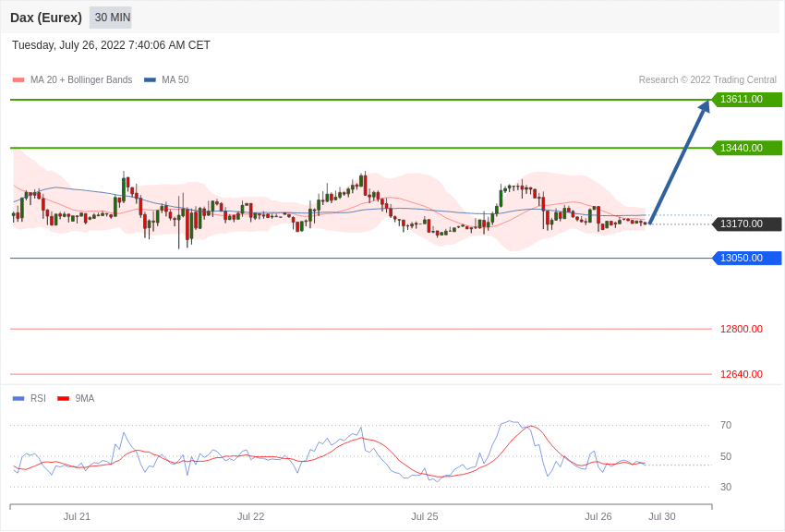Click the Jul 21 date axis label
Screen dimensions: 785x532
(x=77, y=516)
